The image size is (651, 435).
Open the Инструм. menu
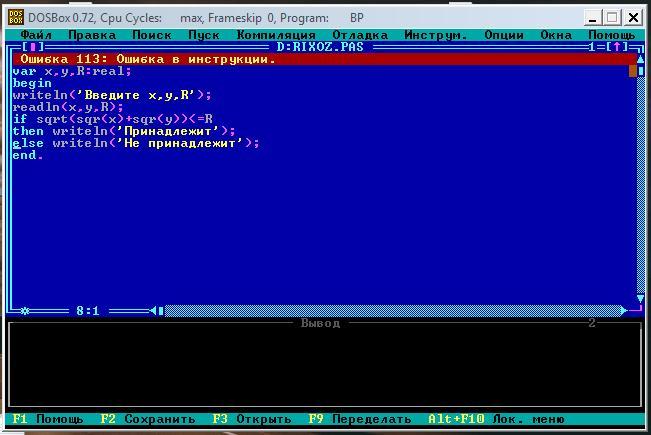click(x=436, y=35)
